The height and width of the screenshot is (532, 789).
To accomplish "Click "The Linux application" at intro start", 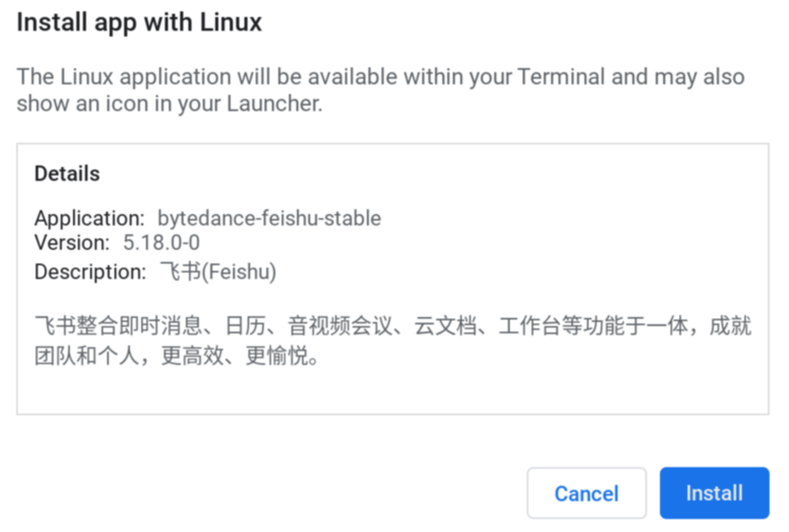I will [x=123, y=77].
